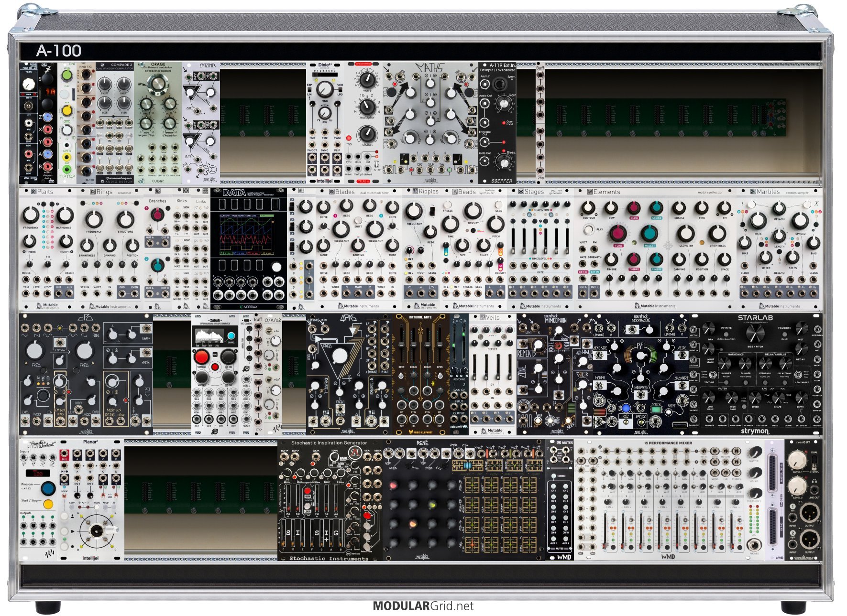This screenshot has width=847, height=616.
Task: Click the large FREQ knob on QPAS
Action: coord(339,356)
